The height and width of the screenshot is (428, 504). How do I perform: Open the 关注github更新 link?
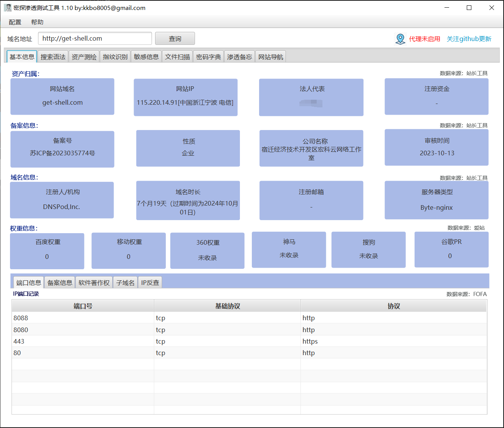tap(469, 39)
